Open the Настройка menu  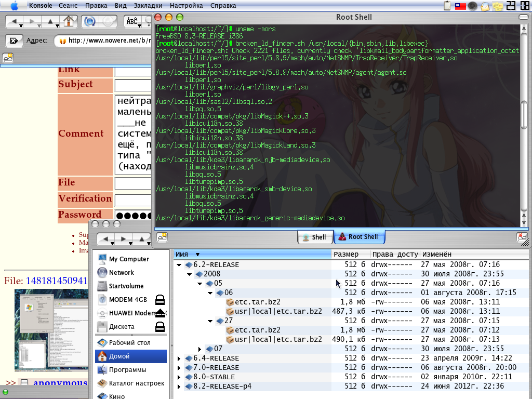point(187,6)
